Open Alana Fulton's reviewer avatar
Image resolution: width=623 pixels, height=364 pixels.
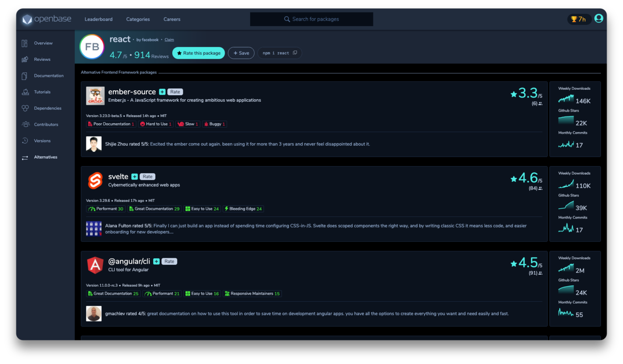94,228
